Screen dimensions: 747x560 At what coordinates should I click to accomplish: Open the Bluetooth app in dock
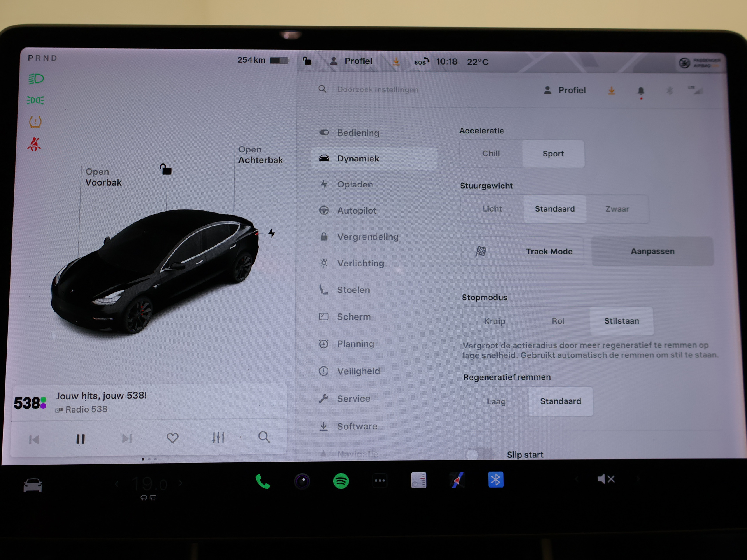496,480
